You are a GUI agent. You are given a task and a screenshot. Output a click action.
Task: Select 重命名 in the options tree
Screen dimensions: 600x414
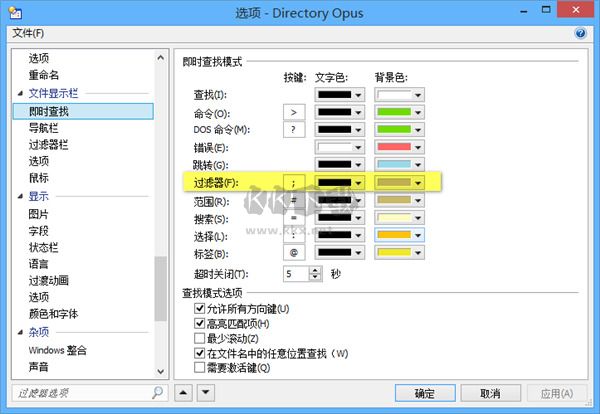43,75
